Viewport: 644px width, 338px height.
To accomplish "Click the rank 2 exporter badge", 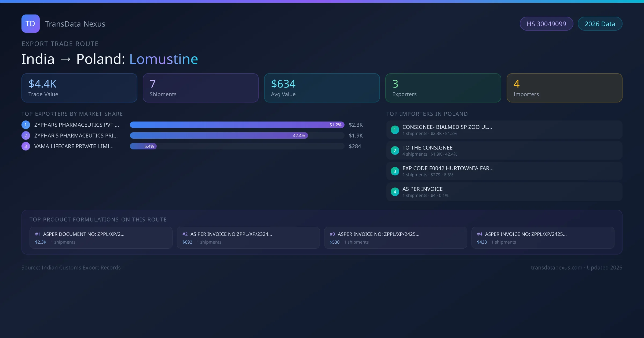I will 26,135.
